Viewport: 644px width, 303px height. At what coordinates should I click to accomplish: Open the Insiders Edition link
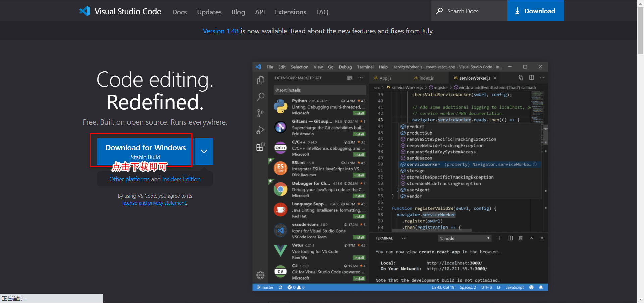point(181,179)
